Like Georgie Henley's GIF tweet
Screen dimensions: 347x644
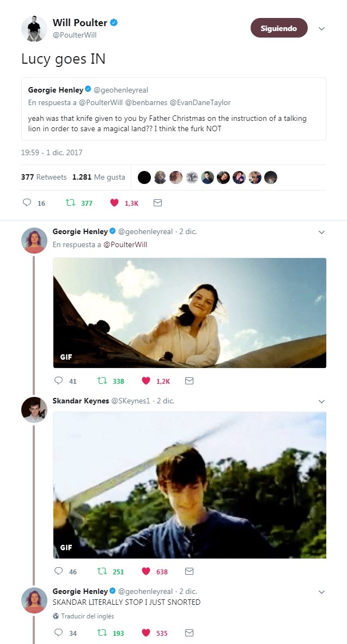[x=146, y=381]
